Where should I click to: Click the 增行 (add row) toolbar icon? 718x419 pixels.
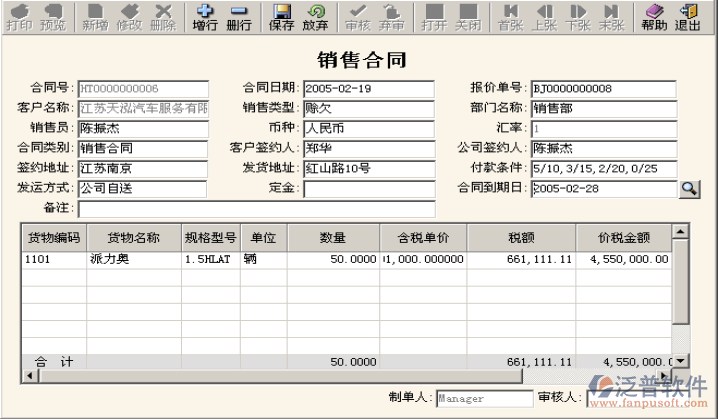(x=204, y=17)
